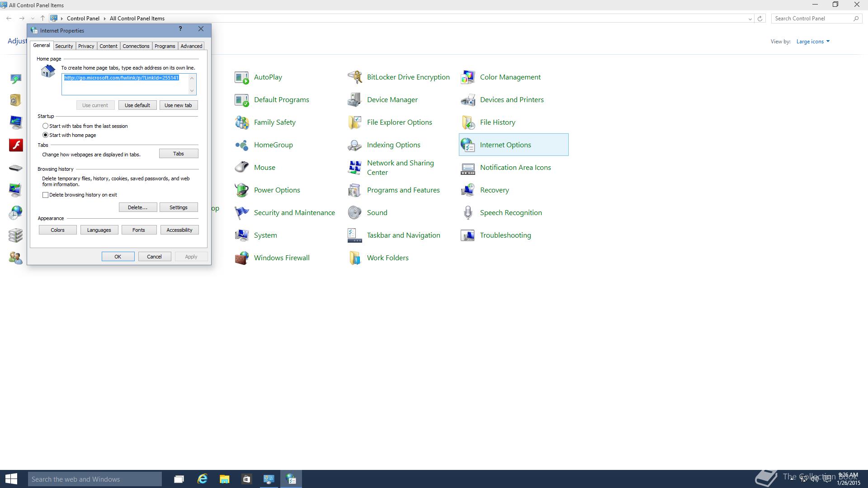Click the Control Panel breadcrumb

[83, 19]
